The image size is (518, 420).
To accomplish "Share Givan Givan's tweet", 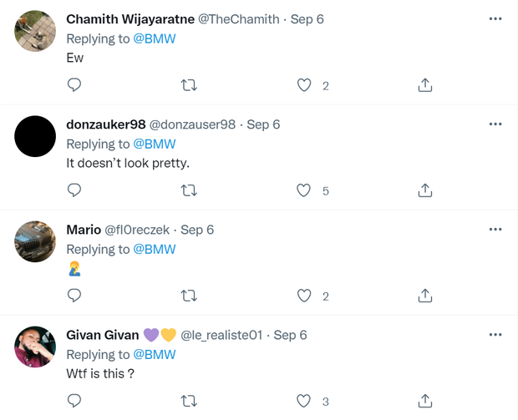I will coord(424,402).
